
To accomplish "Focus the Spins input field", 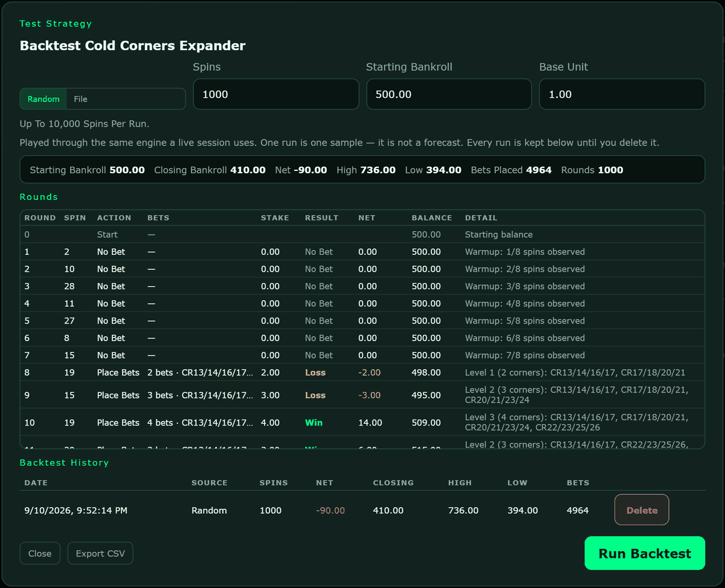I will pos(276,94).
